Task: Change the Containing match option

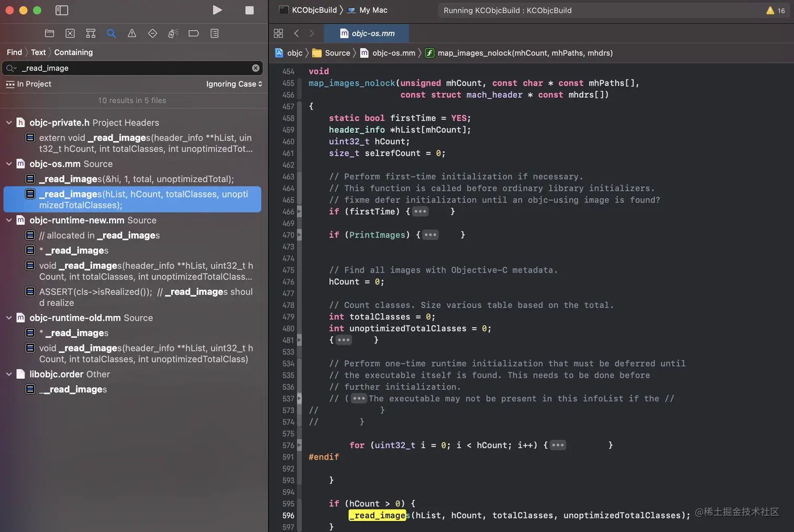Action: point(74,52)
